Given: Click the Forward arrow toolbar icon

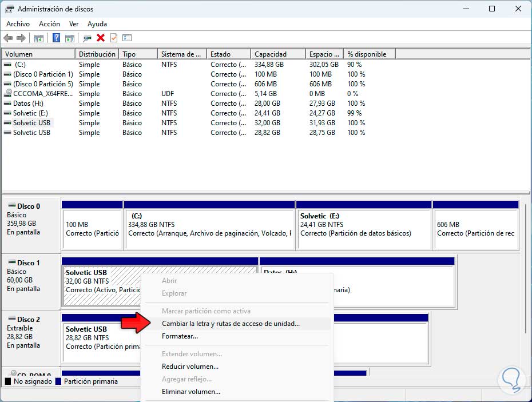Looking at the screenshot, I should pos(21,38).
